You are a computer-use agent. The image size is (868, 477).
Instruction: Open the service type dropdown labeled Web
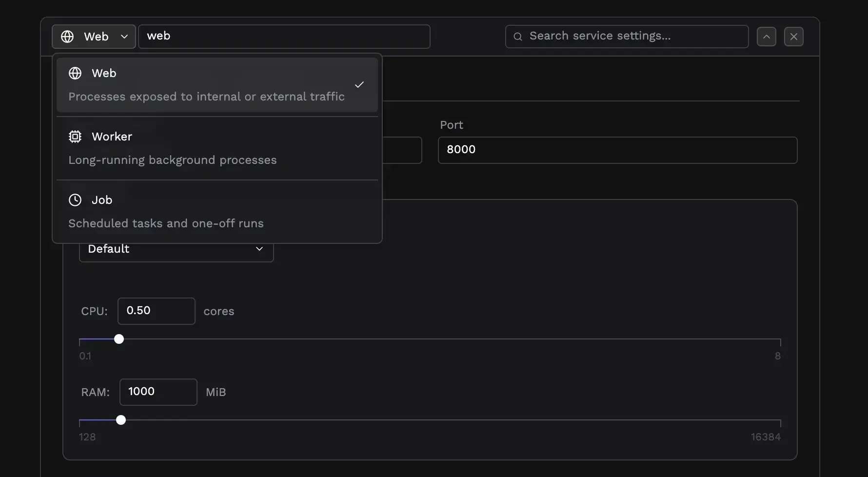pos(93,36)
